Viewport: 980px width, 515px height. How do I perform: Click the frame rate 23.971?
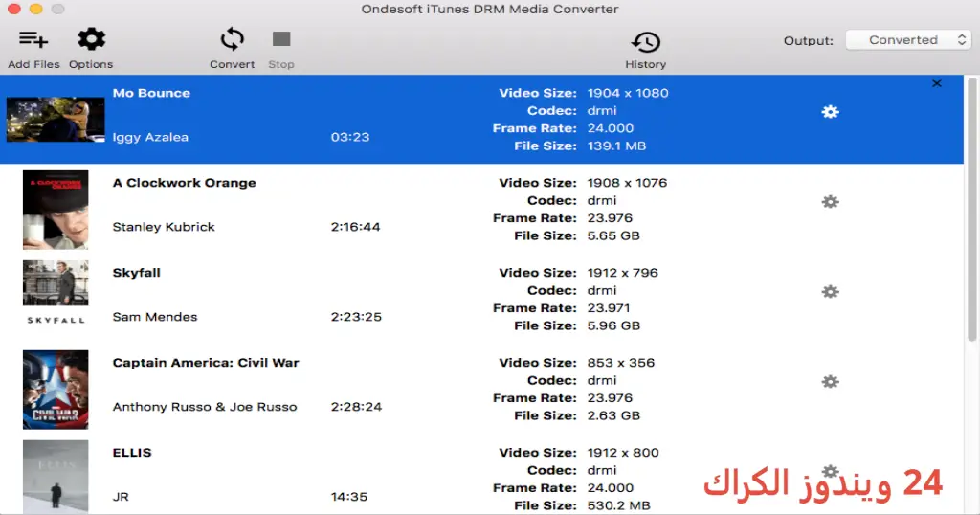point(609,308)
